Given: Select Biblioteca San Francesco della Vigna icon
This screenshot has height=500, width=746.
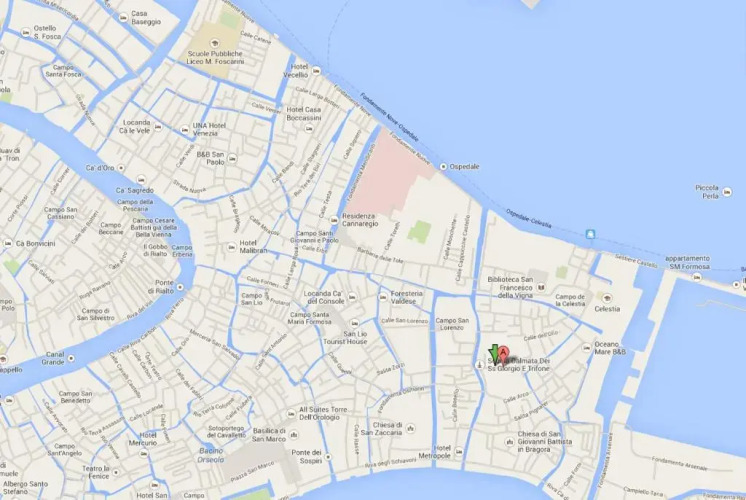Looking at the screenshot, I should click(x=540, y=287).
